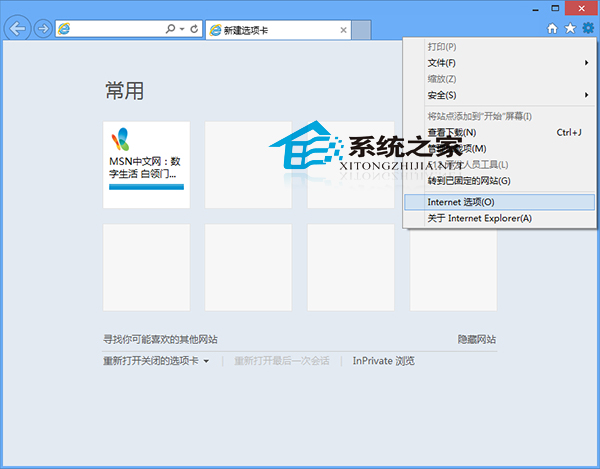
Task: Expand the 安全(S) submenu
Action: pyautogui.click(x=442, y=95)
